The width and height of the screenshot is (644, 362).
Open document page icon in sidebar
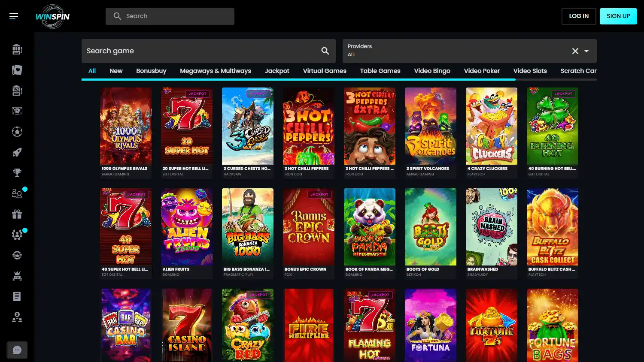tap(17, 296)
